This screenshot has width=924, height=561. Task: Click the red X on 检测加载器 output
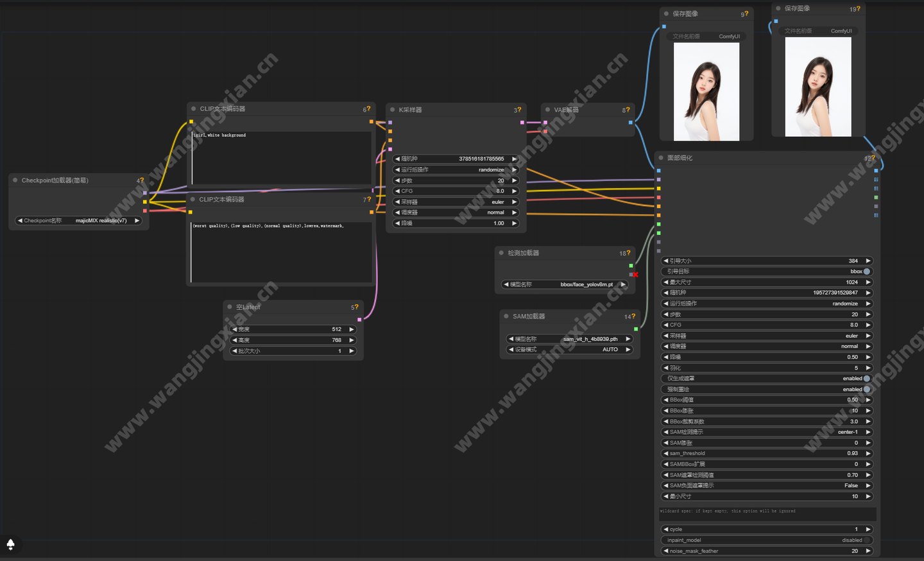pyautogui.click(x=635, y=275)
